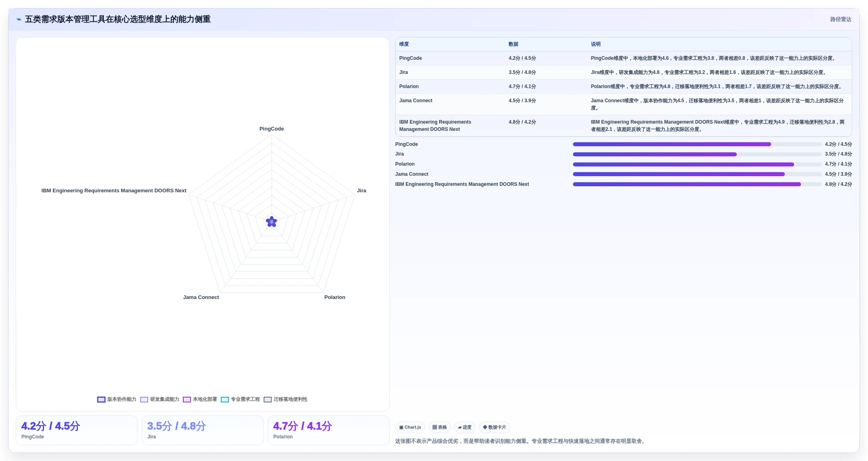Viewport: 868px width, 461px height.
Task: Click the 进度 tag
Action: pos(465,427)
